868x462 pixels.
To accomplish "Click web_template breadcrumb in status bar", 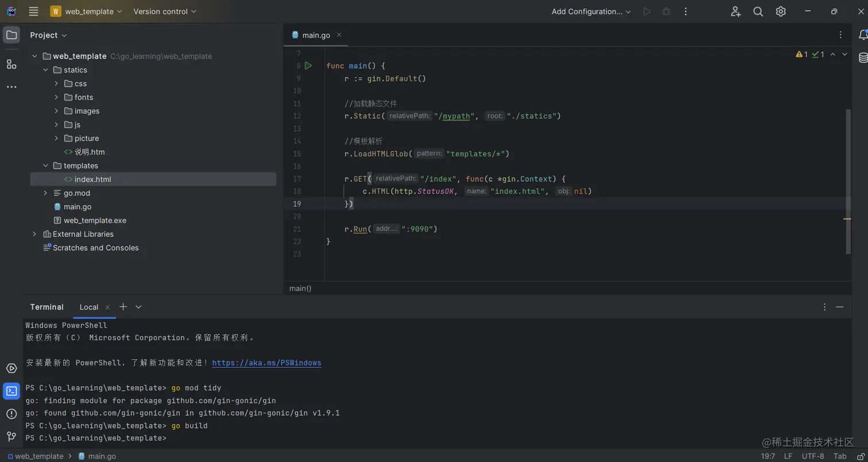I will [x=36, y=456].
